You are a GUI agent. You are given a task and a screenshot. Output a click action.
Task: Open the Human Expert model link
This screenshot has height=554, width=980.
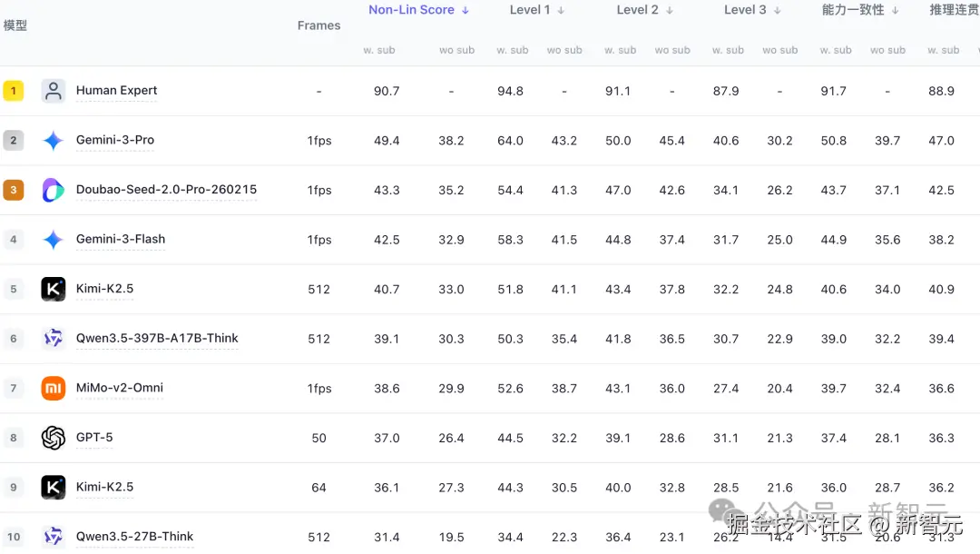116,91
